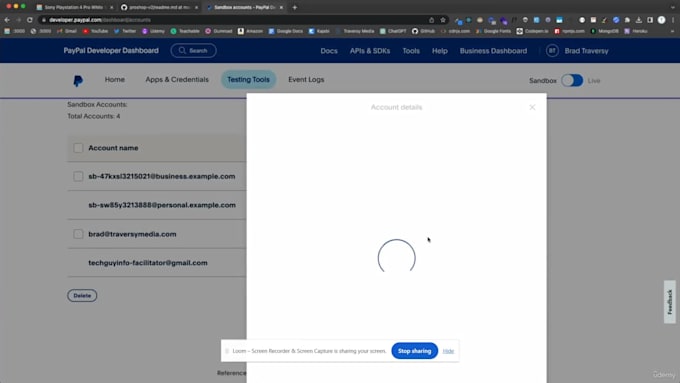Image resolution: width=680 pixels, height=383 pixels.
Task: Click PayPal Developer Dashboard title
Action: 111,51
